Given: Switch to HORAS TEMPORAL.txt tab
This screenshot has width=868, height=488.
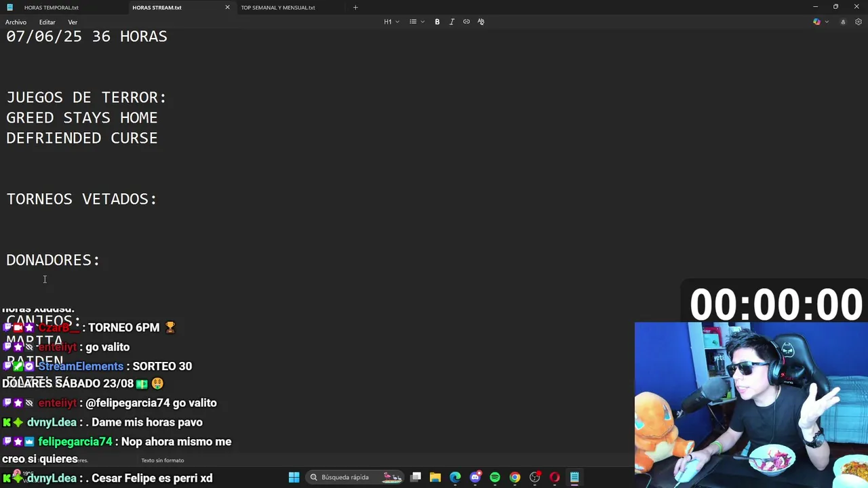Looking at the screenshot, I should point(52,7).
